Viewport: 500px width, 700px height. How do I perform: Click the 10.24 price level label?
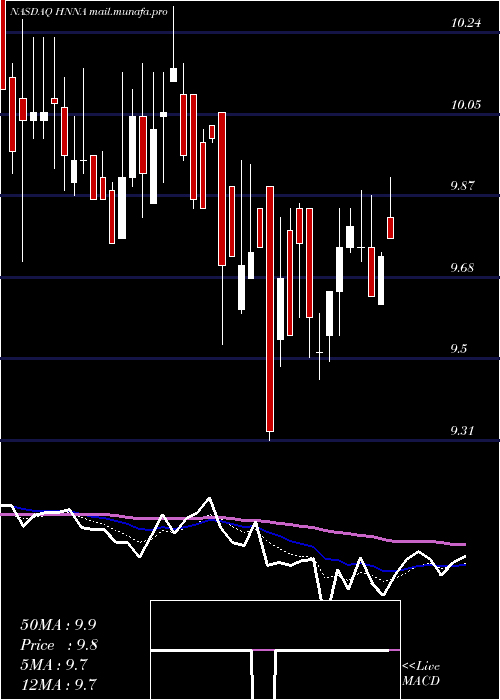(x=466, y=23)
